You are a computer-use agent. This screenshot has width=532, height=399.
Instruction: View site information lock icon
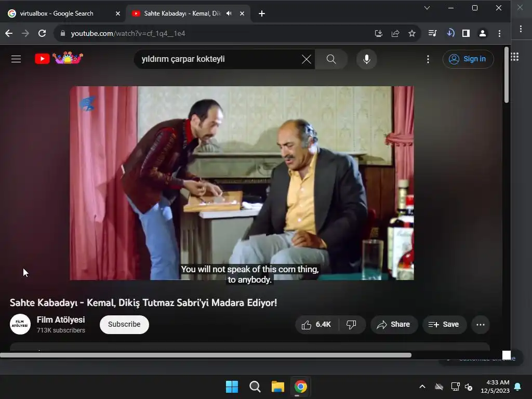(63, 33)
